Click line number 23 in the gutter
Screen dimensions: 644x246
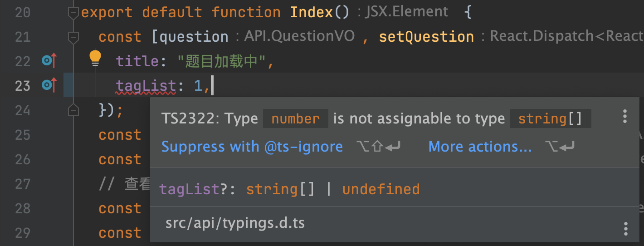coord(22,86)
